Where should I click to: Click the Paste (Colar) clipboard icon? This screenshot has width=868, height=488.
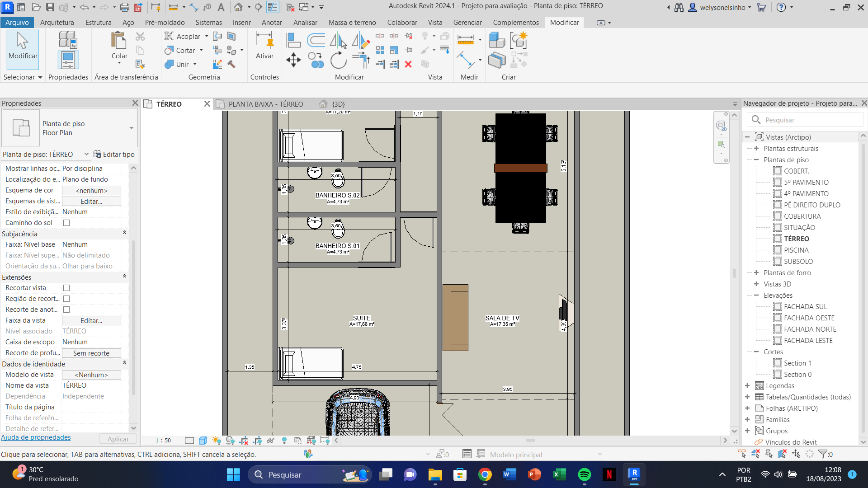click(119, 41)
